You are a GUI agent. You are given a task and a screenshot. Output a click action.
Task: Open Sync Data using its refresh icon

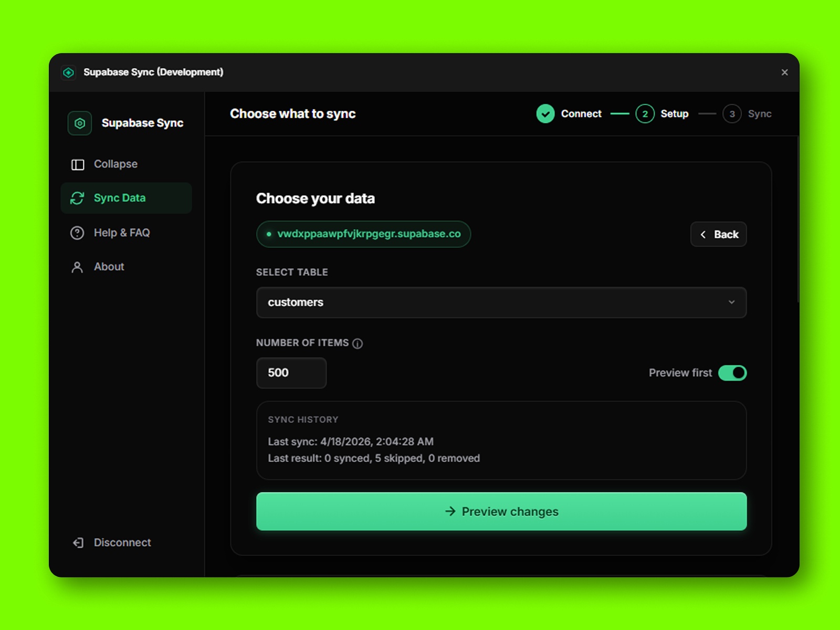point(78,198)
